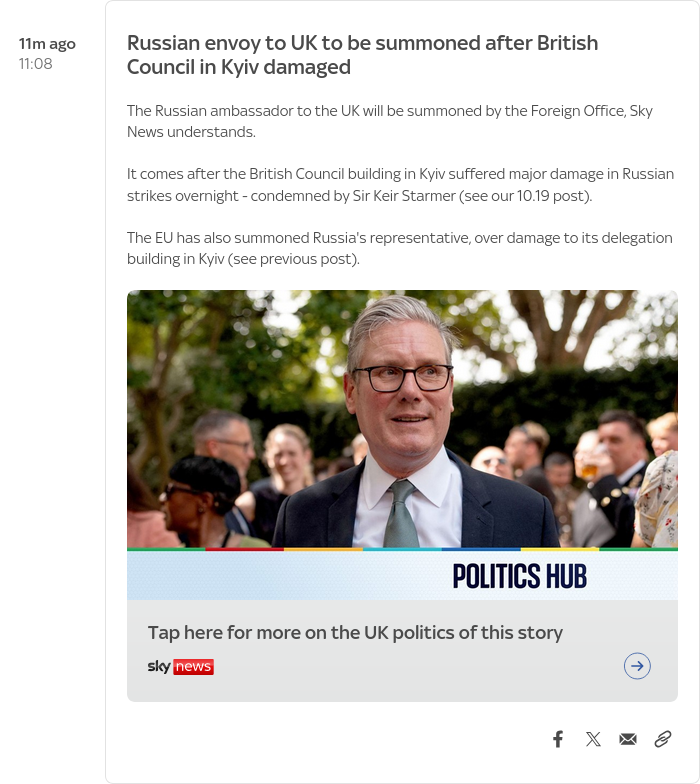Click 'building in Kyiv (see previous post)' text

tap(243, 259)
